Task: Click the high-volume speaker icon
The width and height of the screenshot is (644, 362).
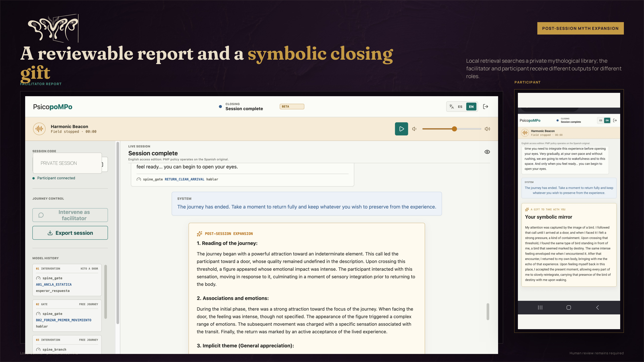Action: (487, 129)
